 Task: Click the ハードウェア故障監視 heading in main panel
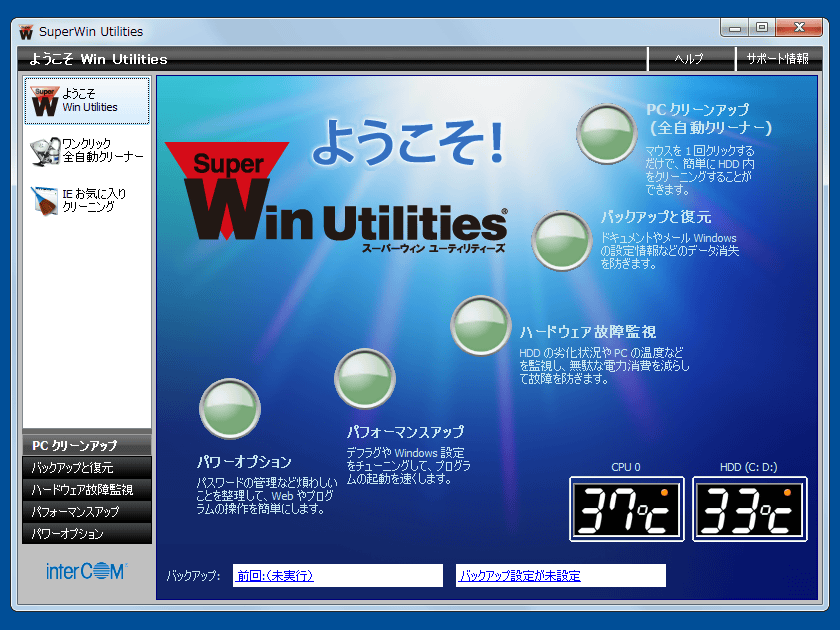pos(588,332)
